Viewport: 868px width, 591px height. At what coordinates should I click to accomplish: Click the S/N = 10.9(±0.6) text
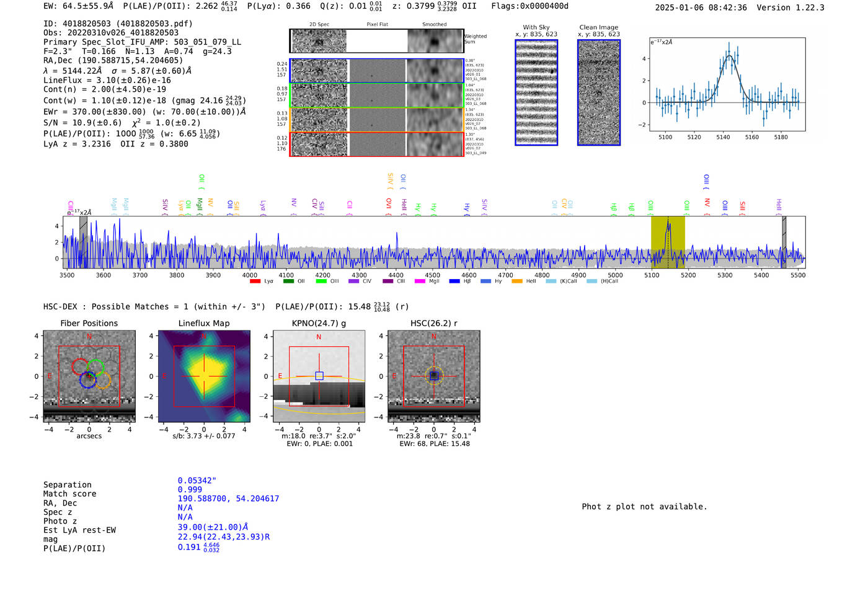(x=82, y=123)
